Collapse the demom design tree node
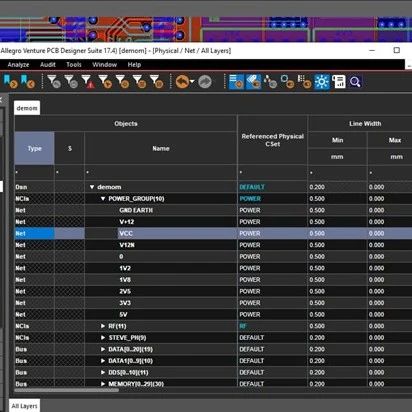 tap(92, 187)
